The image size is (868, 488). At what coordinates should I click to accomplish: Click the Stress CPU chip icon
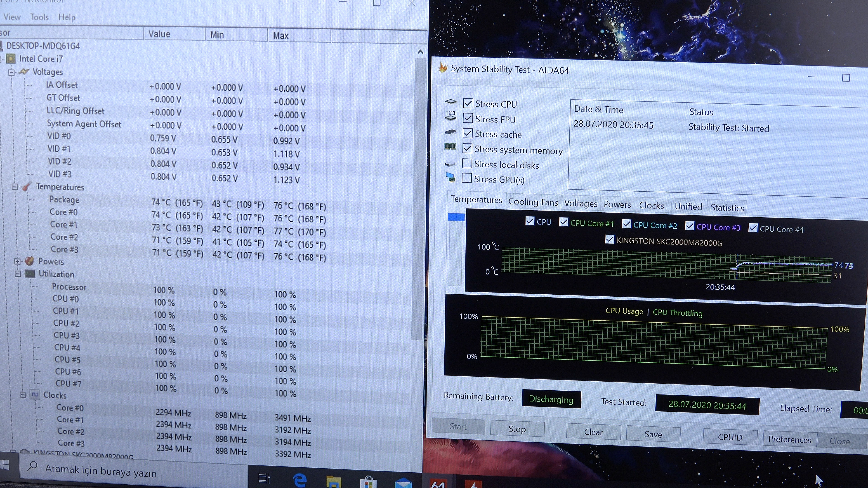coord(451,102)
